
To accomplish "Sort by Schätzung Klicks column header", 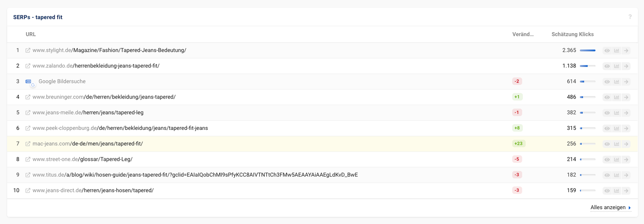I will point(572,34).
